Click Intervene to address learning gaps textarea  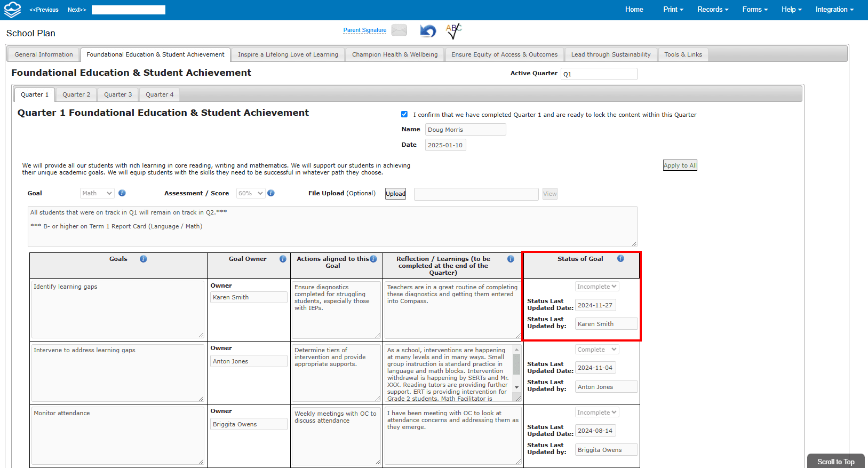click(x=117, y=372)
